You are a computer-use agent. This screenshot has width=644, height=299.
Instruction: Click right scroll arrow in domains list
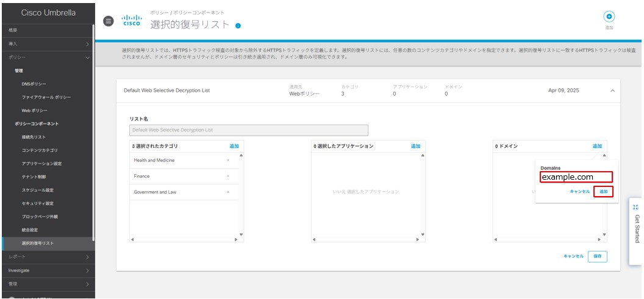pyautogui.click(x=599, y=239)
